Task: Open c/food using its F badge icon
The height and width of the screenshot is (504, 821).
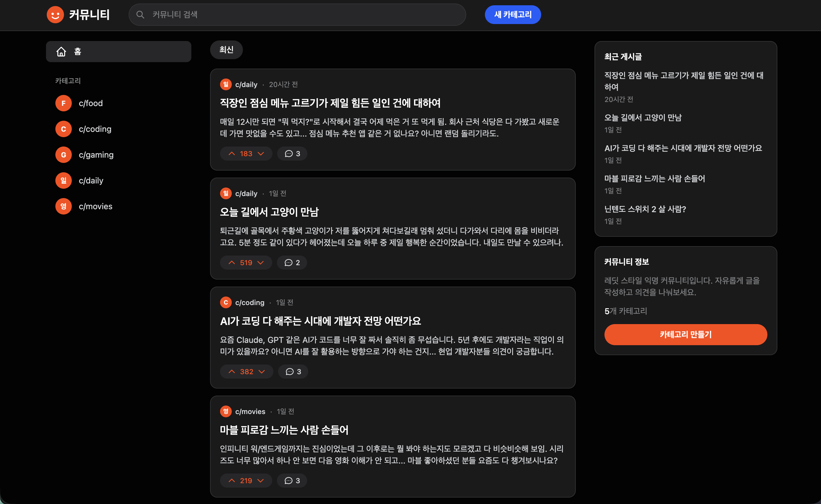Action: coord(63,103)
